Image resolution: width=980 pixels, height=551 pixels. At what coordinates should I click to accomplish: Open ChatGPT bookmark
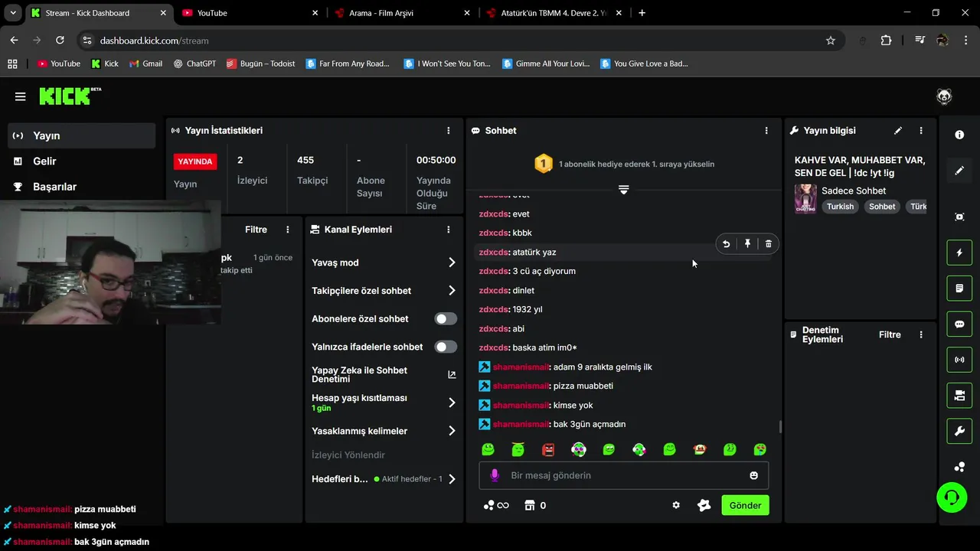[x=194, y=64]
